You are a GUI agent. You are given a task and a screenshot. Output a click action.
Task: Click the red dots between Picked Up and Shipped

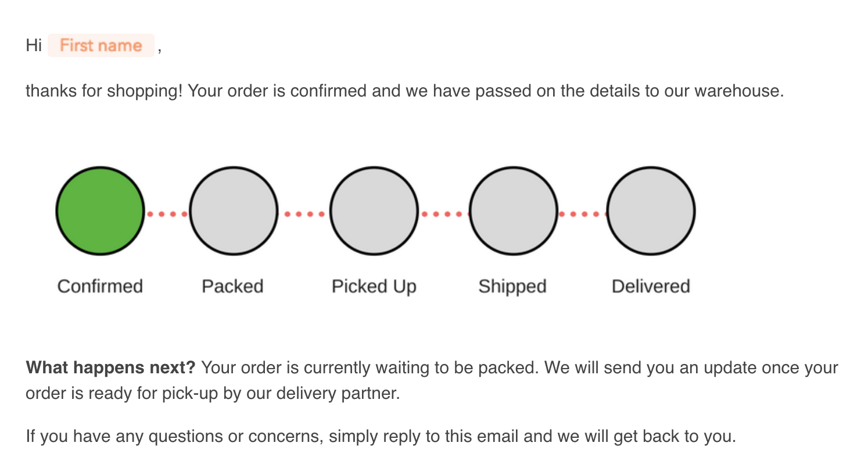point(443,214)
